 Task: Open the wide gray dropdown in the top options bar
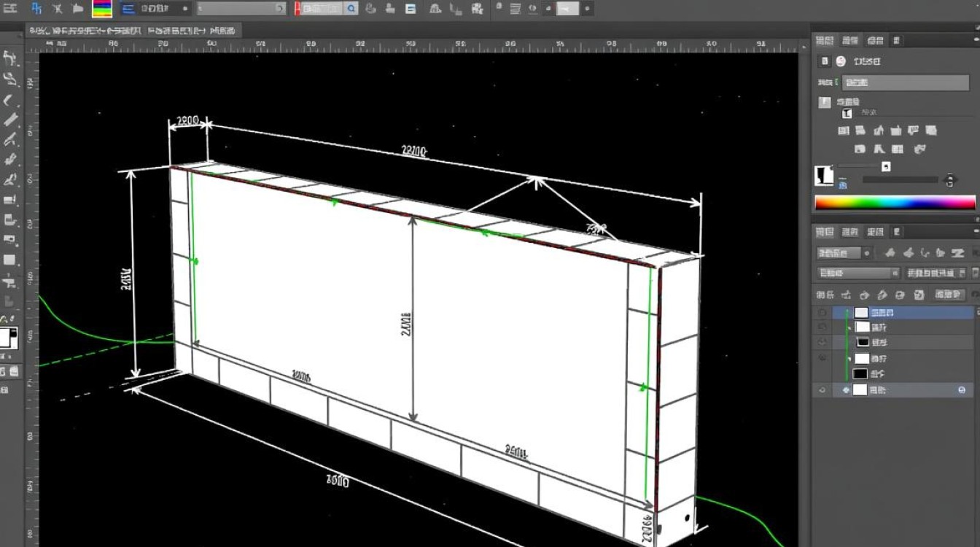pyautogui.click(x=241, y=9)
